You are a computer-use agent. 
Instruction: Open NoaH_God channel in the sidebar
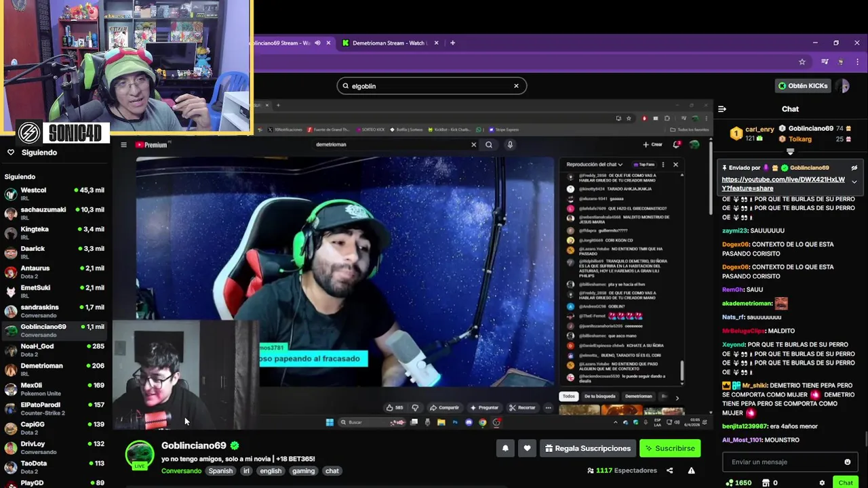point(55,350)
